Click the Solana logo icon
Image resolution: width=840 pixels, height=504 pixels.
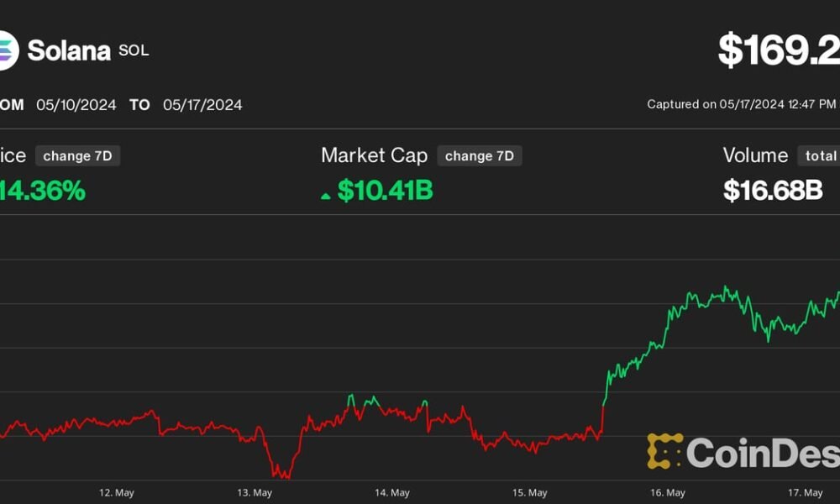coord(7,50)
